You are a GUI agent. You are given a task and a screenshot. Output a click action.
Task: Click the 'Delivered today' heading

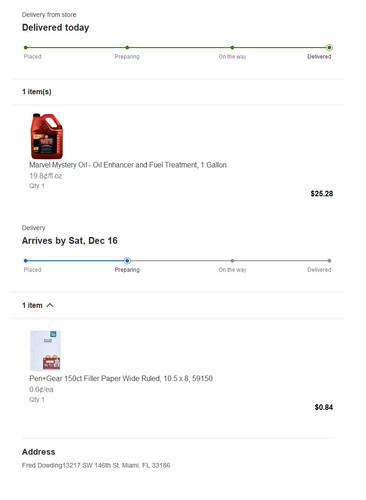(x=55, y=27)
